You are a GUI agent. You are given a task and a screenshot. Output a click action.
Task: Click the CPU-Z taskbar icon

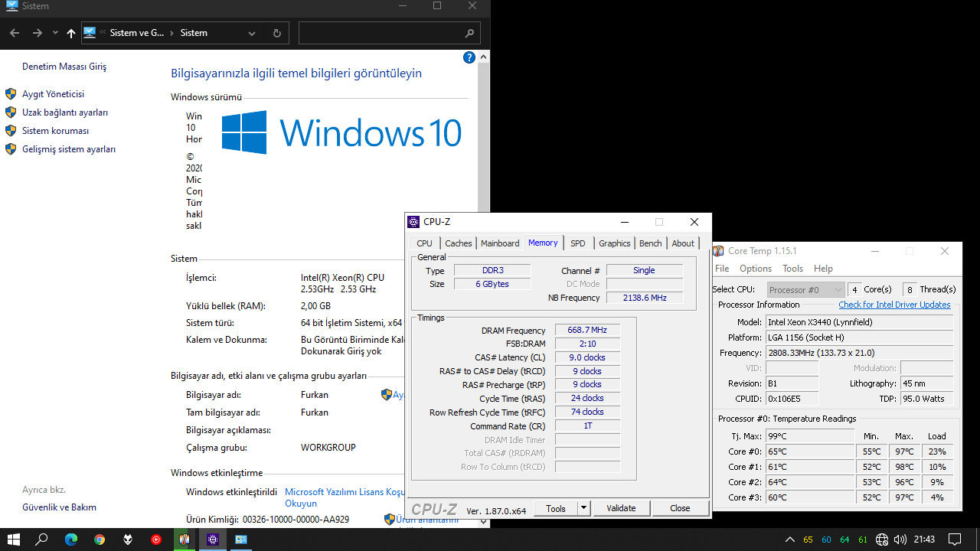213,540
